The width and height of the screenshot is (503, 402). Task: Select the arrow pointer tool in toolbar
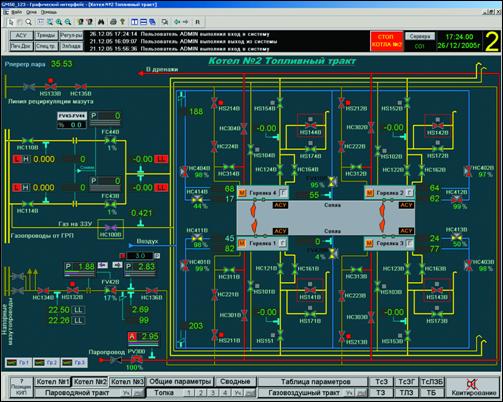11,22
